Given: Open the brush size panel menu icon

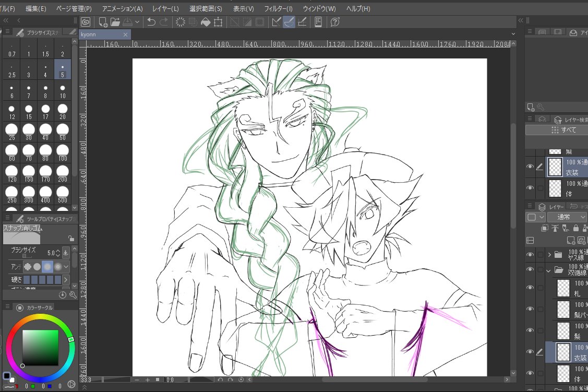Looking at the screenshot, I should [7, 32].
